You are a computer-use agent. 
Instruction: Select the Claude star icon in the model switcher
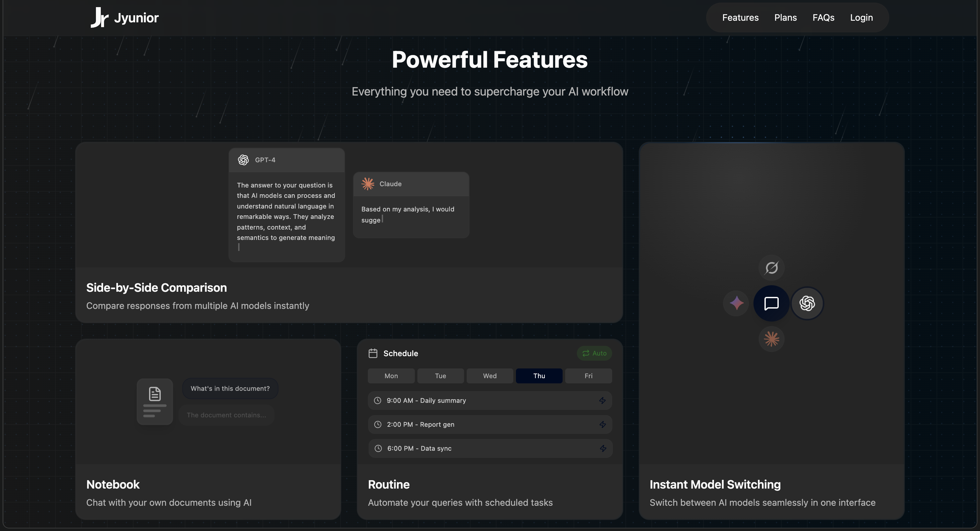(x=771, y=338)
